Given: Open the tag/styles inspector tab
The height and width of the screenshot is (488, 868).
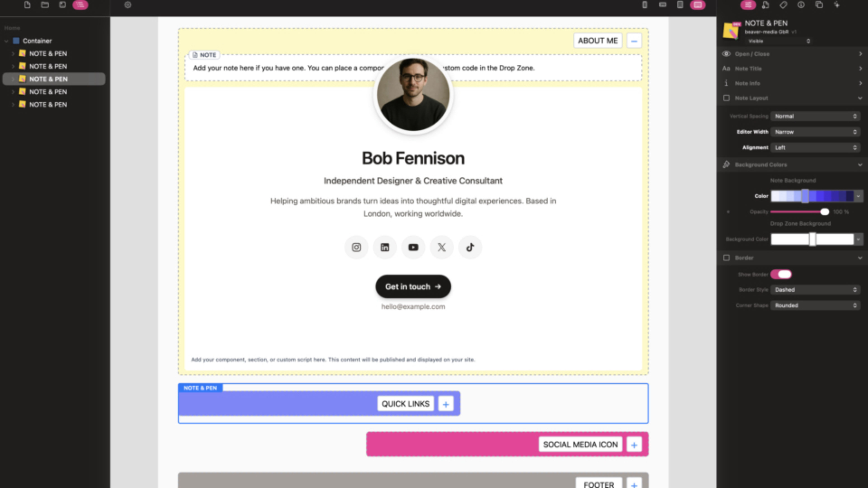Looking at the screenshot, I should pos(783,5).
